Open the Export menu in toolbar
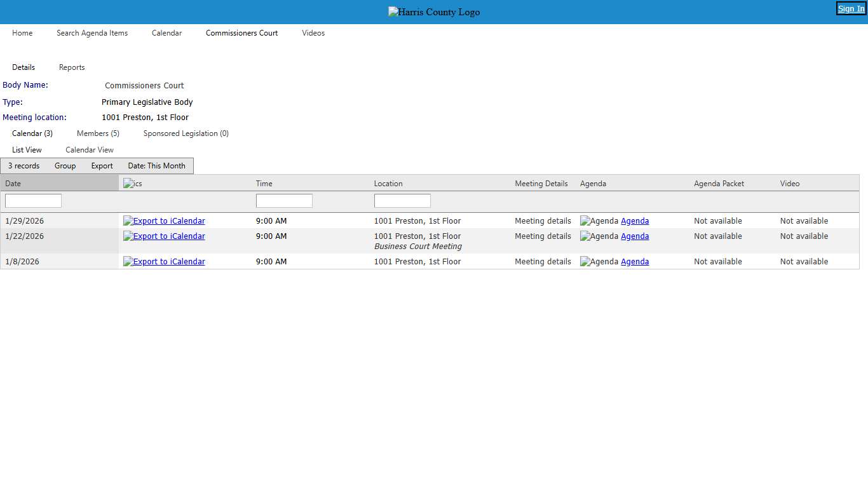The image size is (868, 488). tap(102, 166)
